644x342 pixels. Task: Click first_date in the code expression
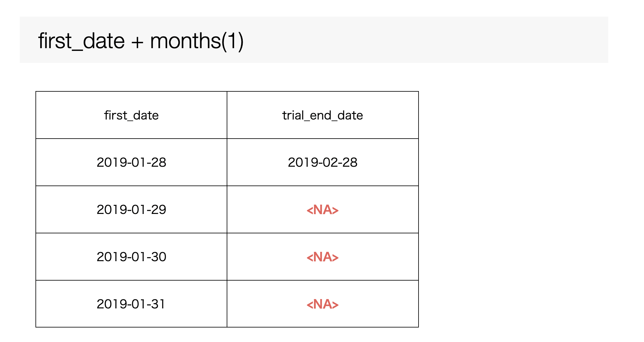(81, 41)
